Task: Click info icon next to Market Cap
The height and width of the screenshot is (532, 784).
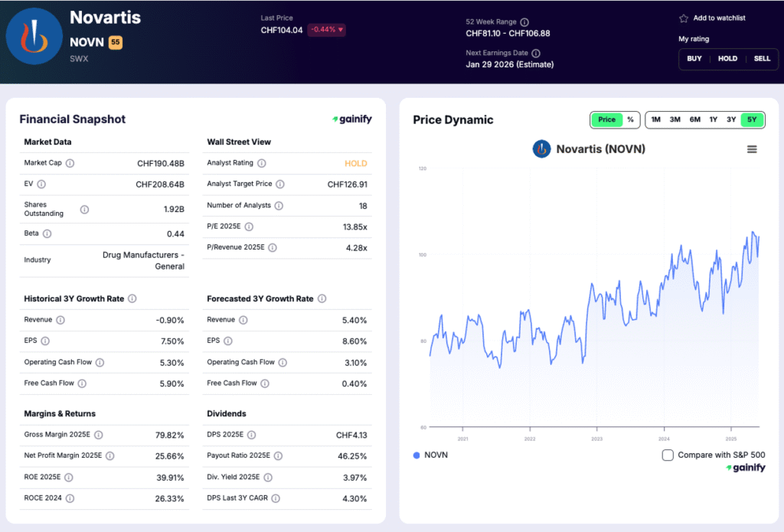Action: [x=70, y=163]
